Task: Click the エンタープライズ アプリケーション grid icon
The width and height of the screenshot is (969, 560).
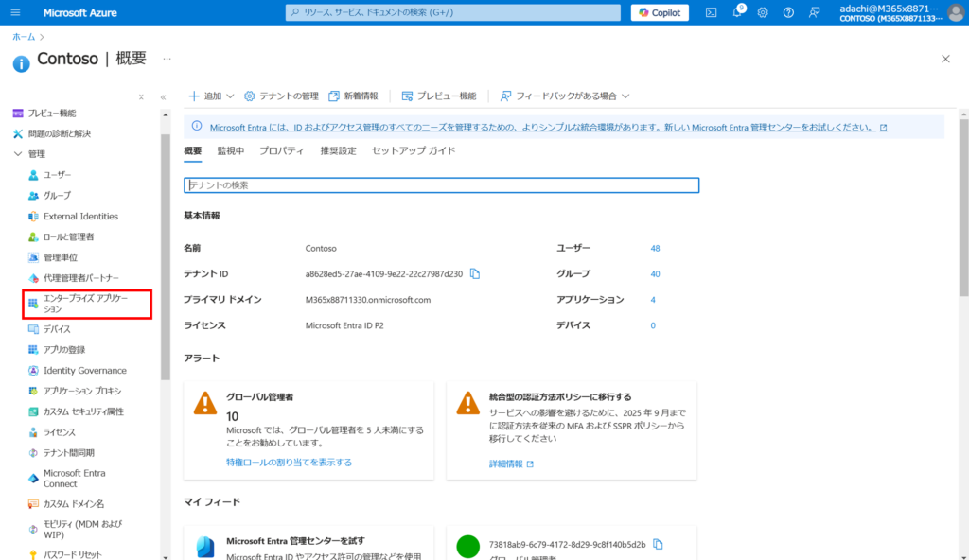Action: pos(33,304)
